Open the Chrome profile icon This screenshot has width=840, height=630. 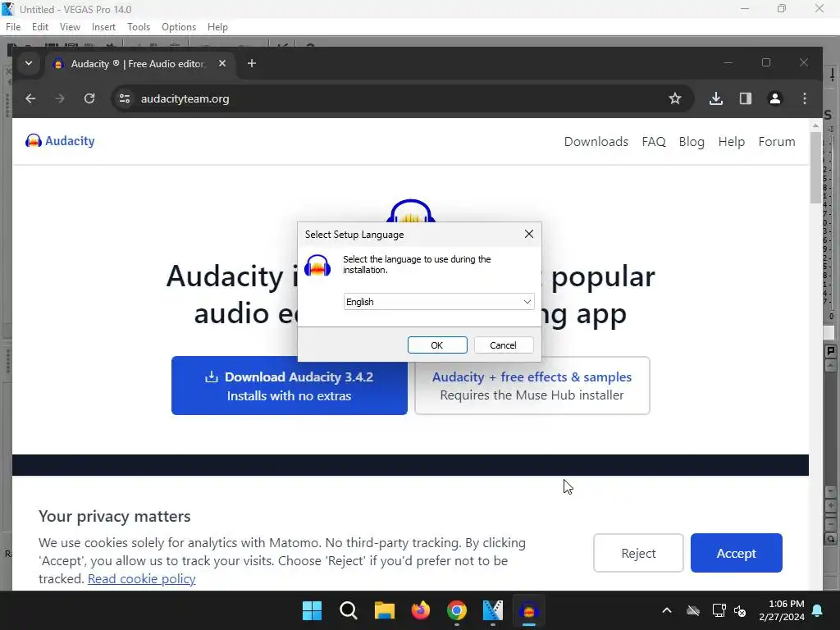775,98
